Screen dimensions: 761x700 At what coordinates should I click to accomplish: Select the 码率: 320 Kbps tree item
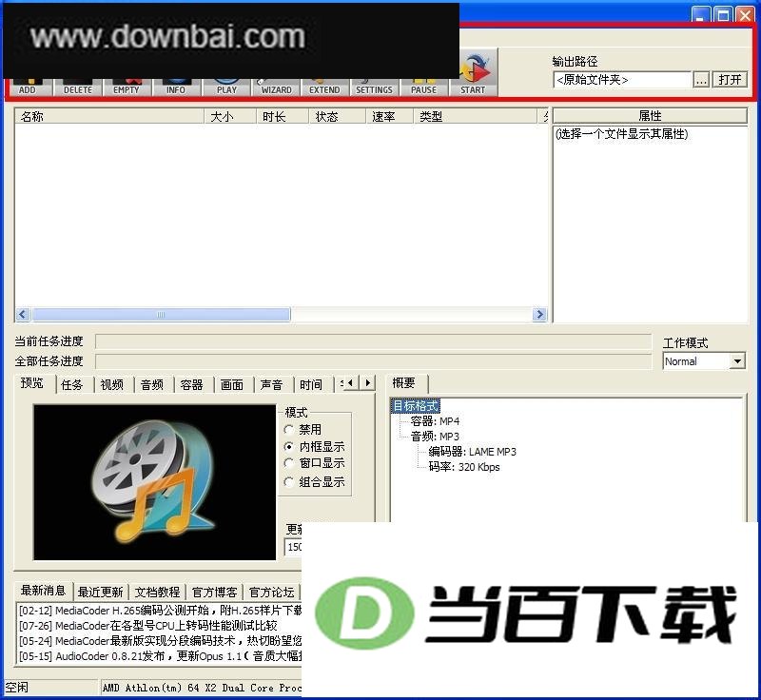(464, 467)
